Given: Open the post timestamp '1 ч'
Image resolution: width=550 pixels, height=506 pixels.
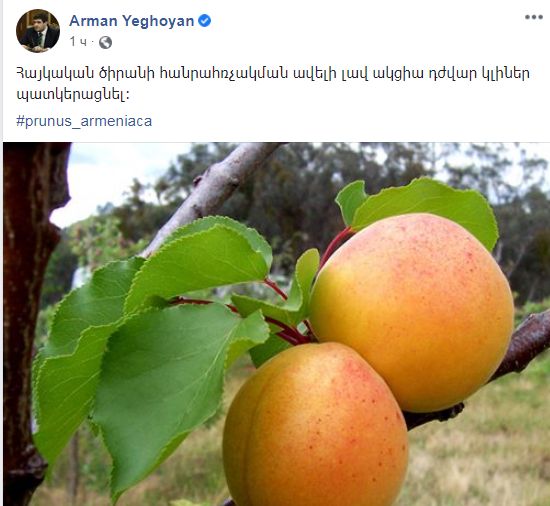Looking at the screenshot, I should tap(78, 42).
